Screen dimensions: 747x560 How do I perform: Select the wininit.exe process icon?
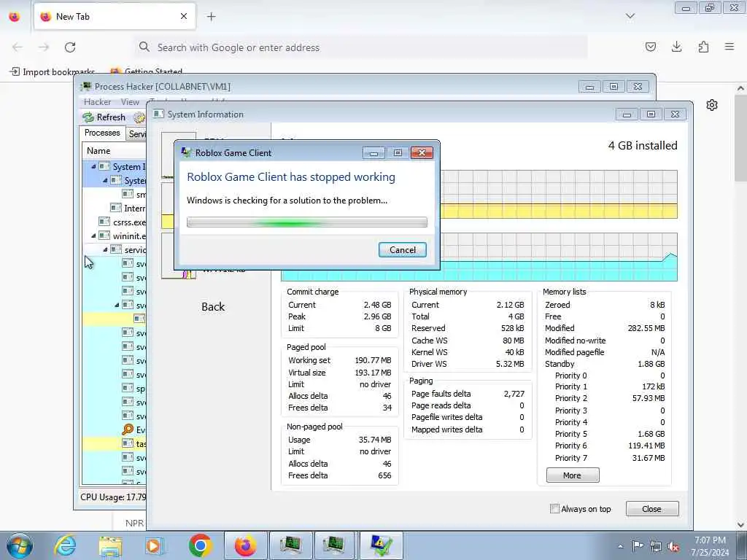[x=104, y=236]
